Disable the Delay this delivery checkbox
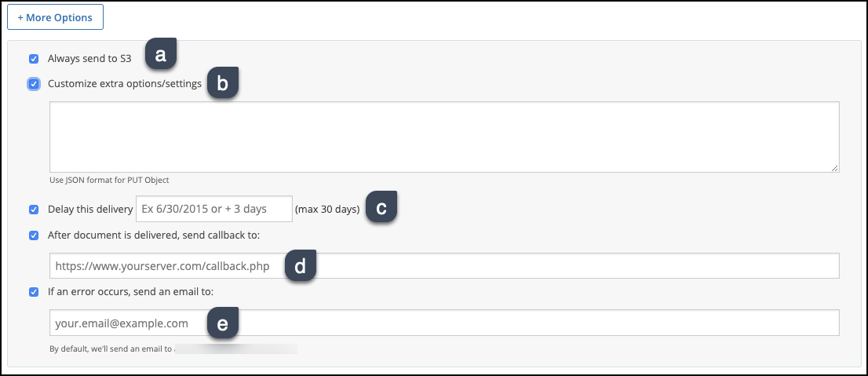Image resolution: width=868 pixels, height=376 pixels. [x=34, y=210]
